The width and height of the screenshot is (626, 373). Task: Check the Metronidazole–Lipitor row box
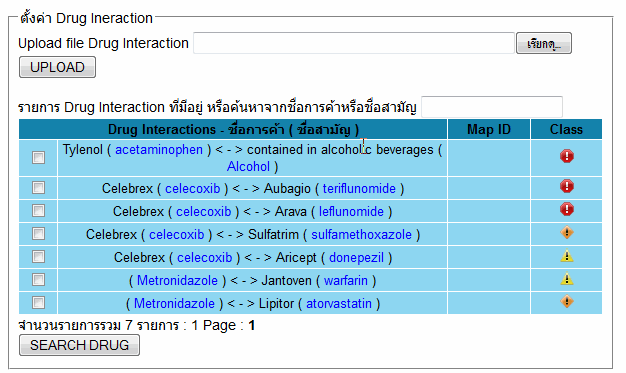[x=38, y=302]
